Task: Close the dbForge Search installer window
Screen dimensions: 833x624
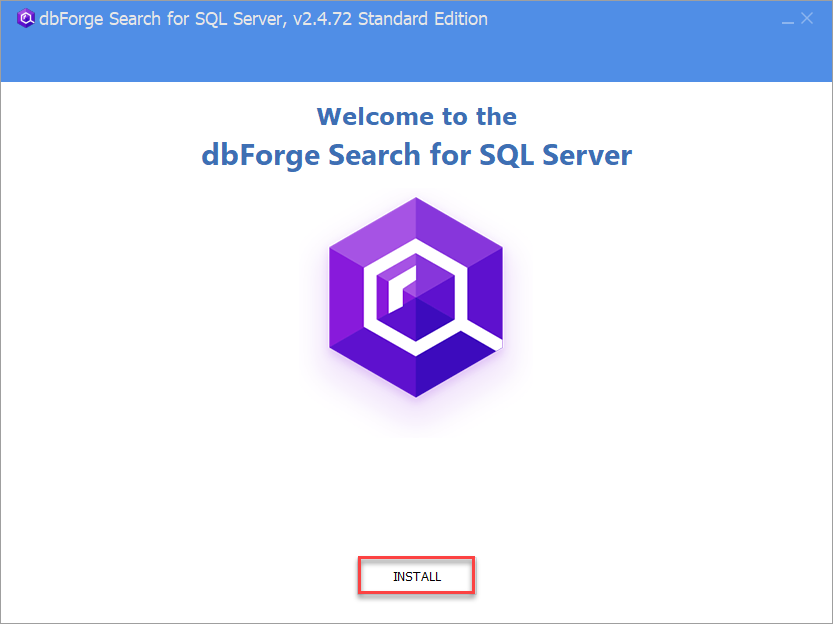Action: click(x=807, y=19)
